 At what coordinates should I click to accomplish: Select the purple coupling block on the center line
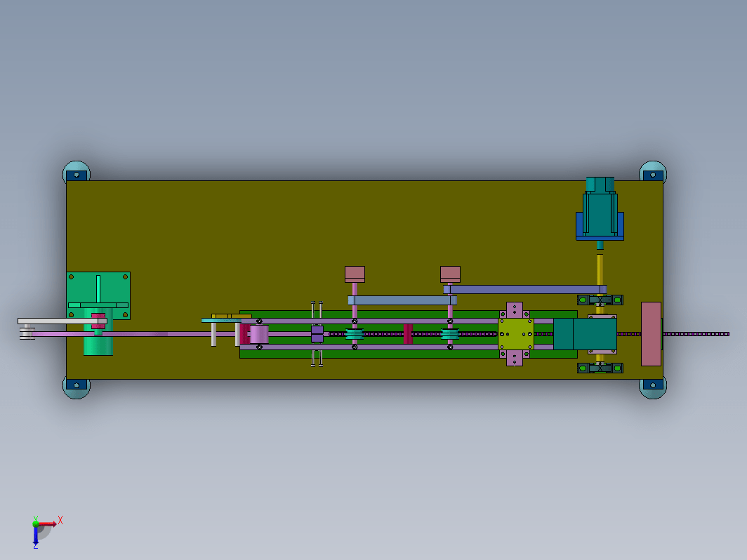pyautogui.click(x=317, y=334)
